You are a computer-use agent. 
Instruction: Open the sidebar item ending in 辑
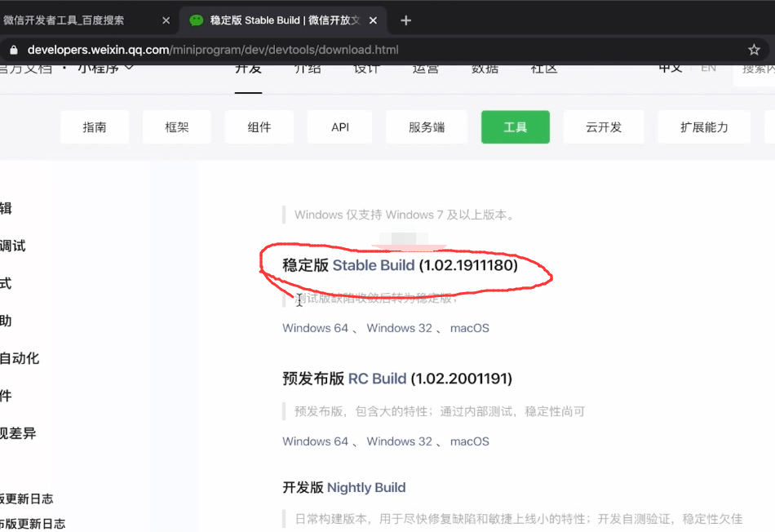6,208
